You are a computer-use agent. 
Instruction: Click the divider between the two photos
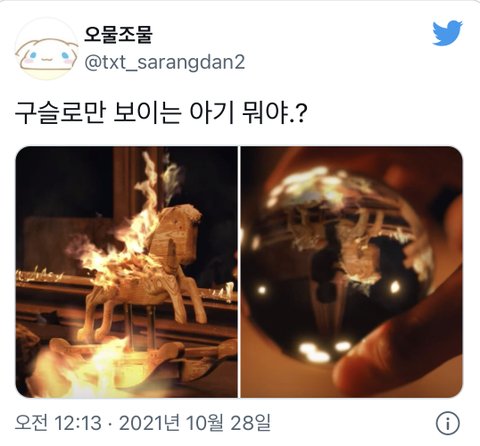coord(239,272)
